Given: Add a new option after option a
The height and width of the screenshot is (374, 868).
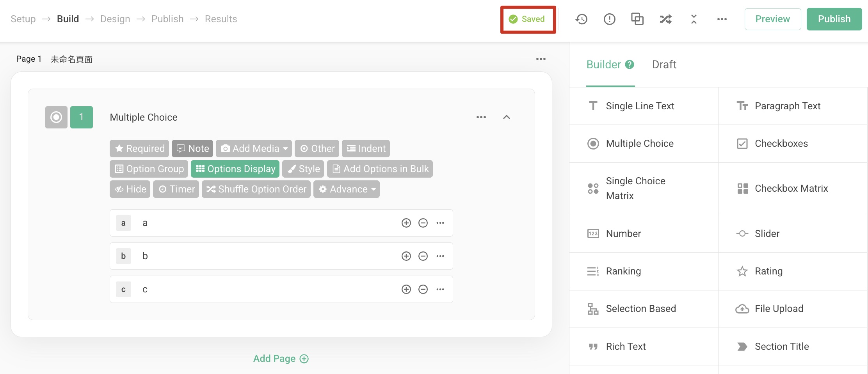Looking at the screenshot, I should (406, 223).
